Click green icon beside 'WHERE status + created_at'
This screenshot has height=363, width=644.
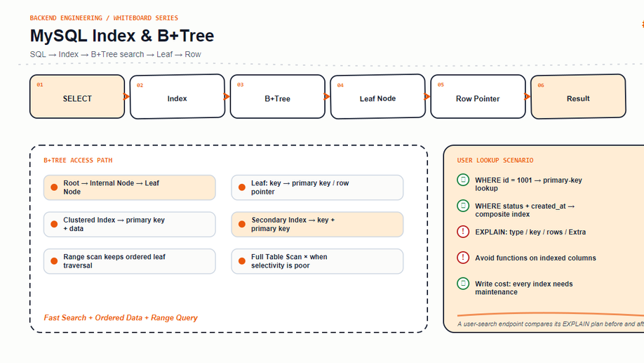tap(463, 206)
